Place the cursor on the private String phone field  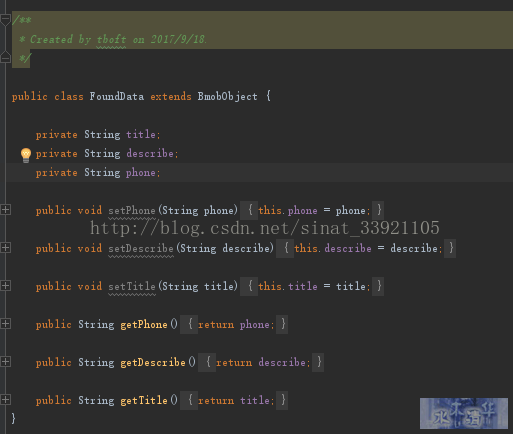98,172
